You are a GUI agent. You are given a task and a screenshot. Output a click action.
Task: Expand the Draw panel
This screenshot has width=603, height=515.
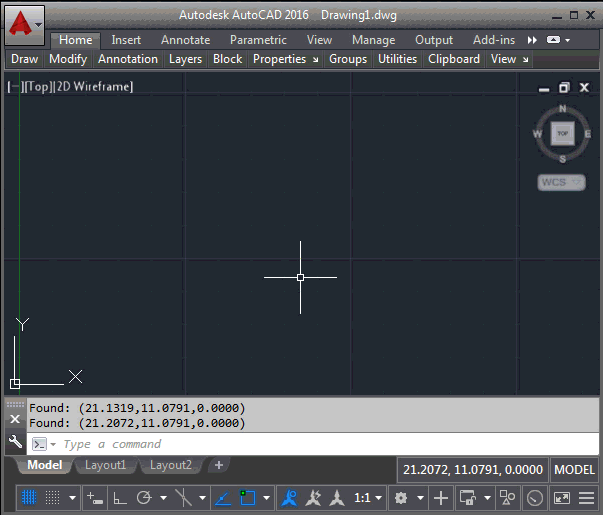coord(25,59)
